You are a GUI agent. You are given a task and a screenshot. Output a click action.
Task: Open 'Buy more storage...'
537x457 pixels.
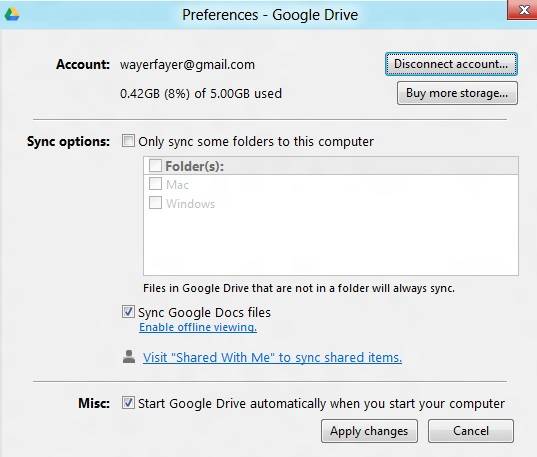pos(457,93)
